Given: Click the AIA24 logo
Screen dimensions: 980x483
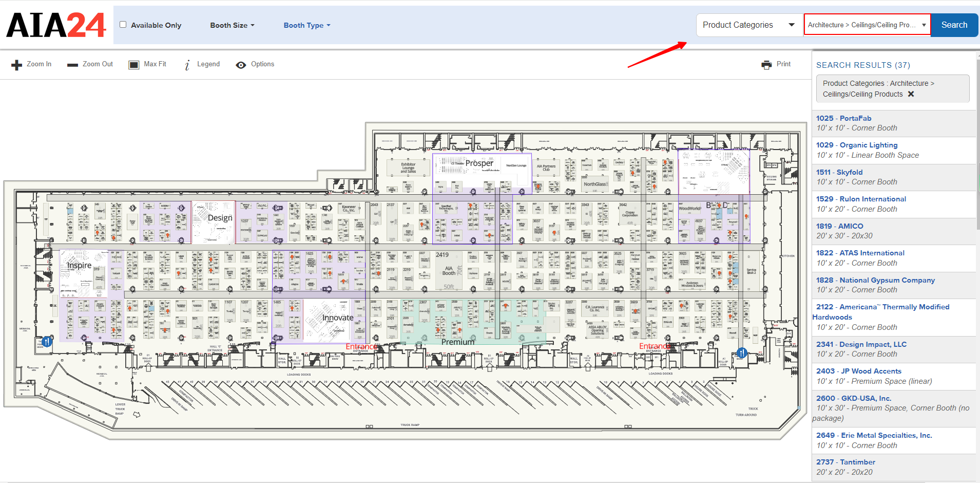Looking at the screenshot, I should point(56,25).
